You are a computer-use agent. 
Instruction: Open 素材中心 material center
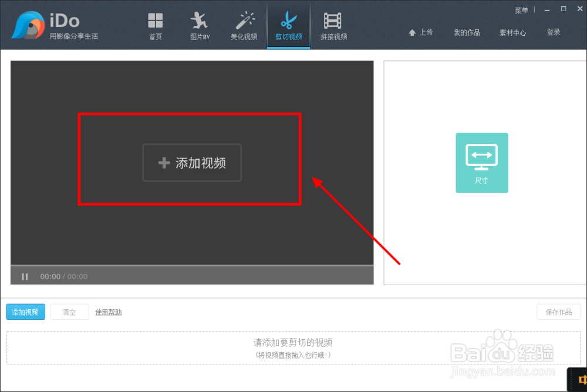512,33
